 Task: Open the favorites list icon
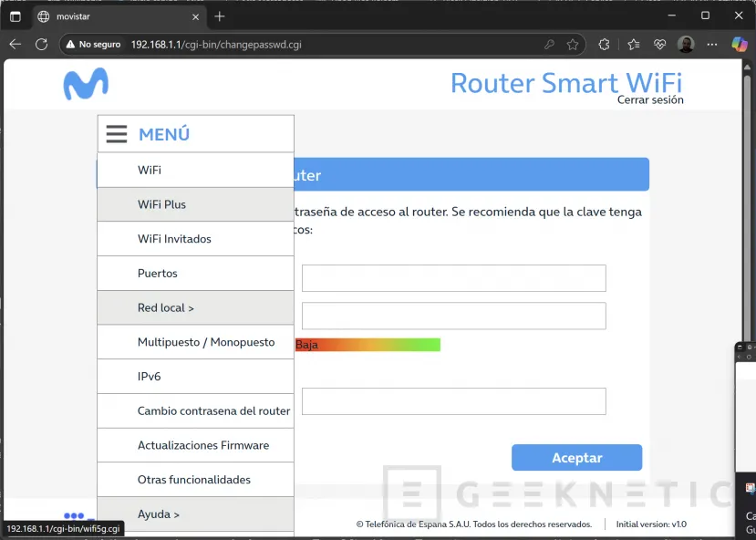[634, 45]
